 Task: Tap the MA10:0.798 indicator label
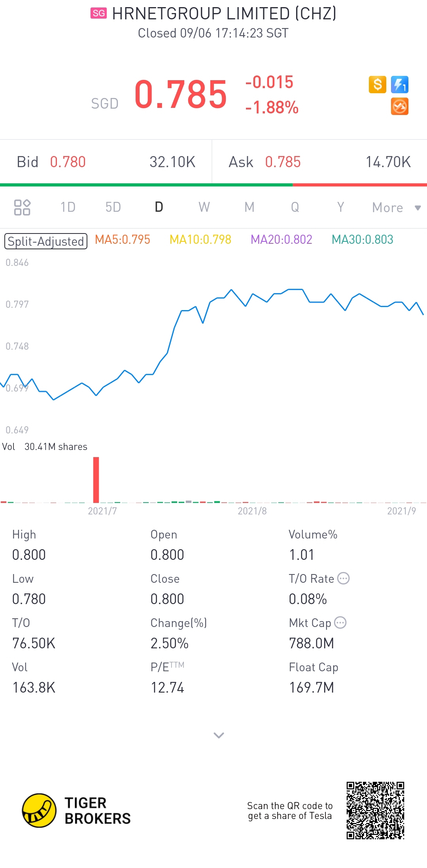pos(200,239)
